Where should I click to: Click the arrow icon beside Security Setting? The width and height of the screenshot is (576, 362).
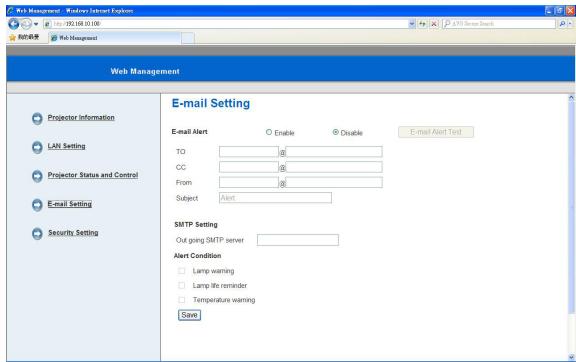(x=37, y=233)
